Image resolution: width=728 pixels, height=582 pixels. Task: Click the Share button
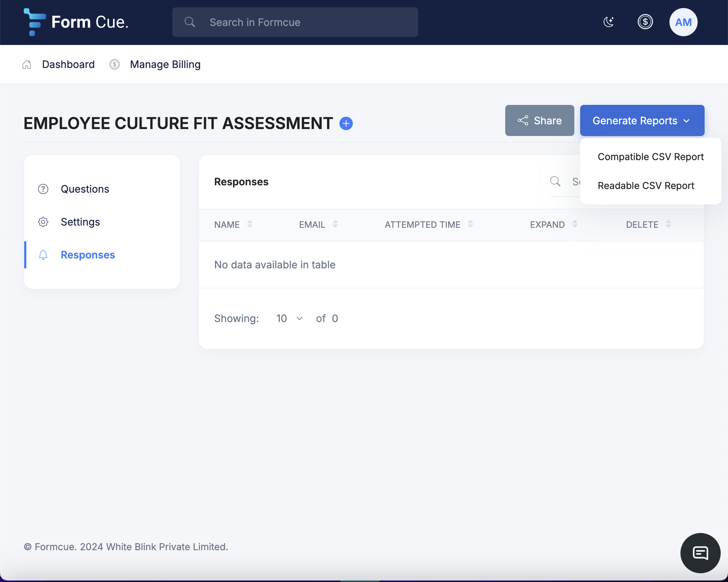click(539, 121)
